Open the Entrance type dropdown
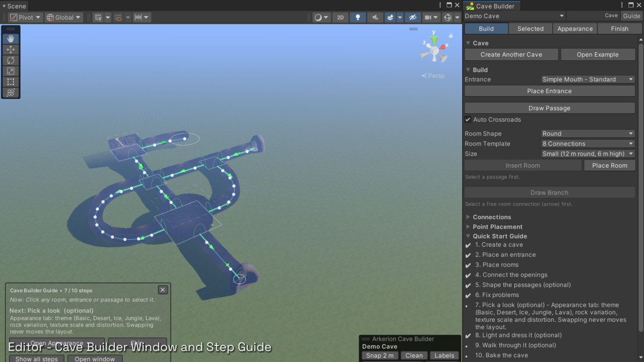The height and width of the screenshot is (362, 644). click(588, 79)
